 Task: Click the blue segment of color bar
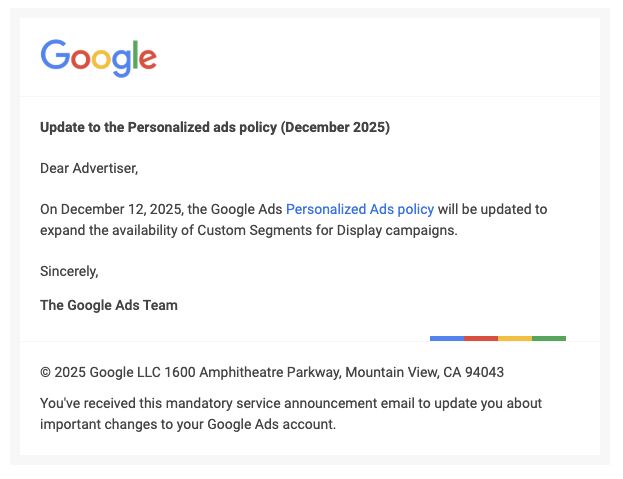(447, 338)
